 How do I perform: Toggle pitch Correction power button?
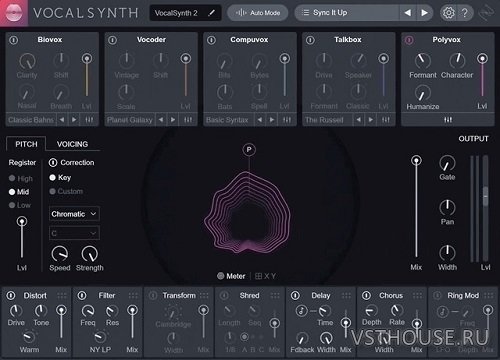coord(53,163)
